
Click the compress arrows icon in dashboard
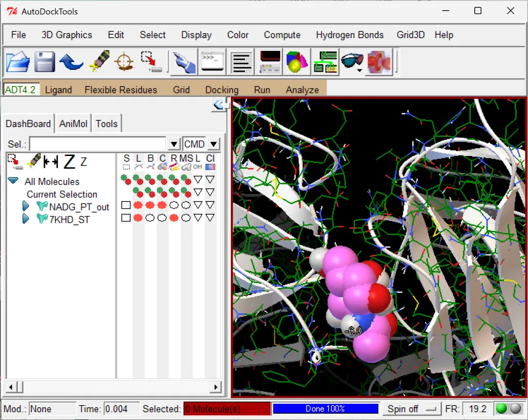51,162
